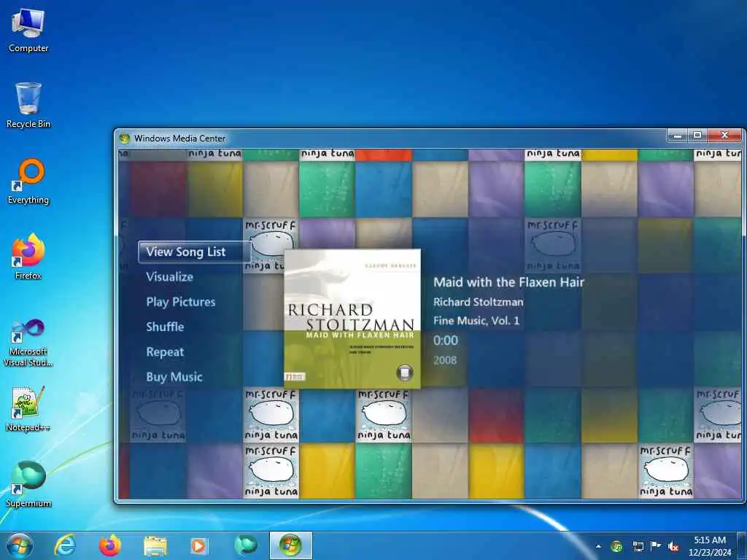Click the artist name Richard Stoltzman
Screen dimensions: 747x560
[479, 302]
